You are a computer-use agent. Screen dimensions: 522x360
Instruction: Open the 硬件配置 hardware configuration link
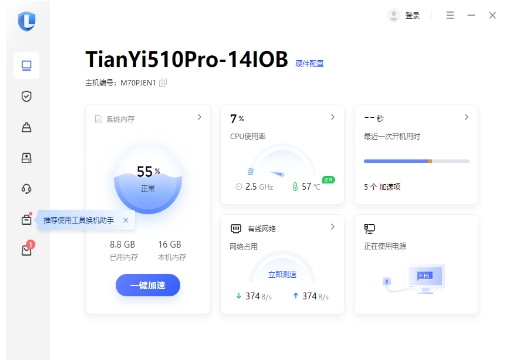(310, 63)
